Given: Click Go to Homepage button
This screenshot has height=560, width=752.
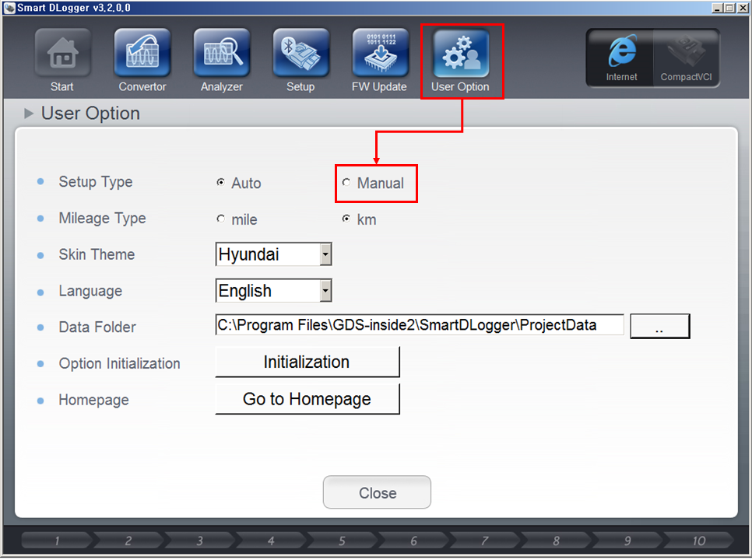Looking at the screenshot, I should [x=307, y=399].
